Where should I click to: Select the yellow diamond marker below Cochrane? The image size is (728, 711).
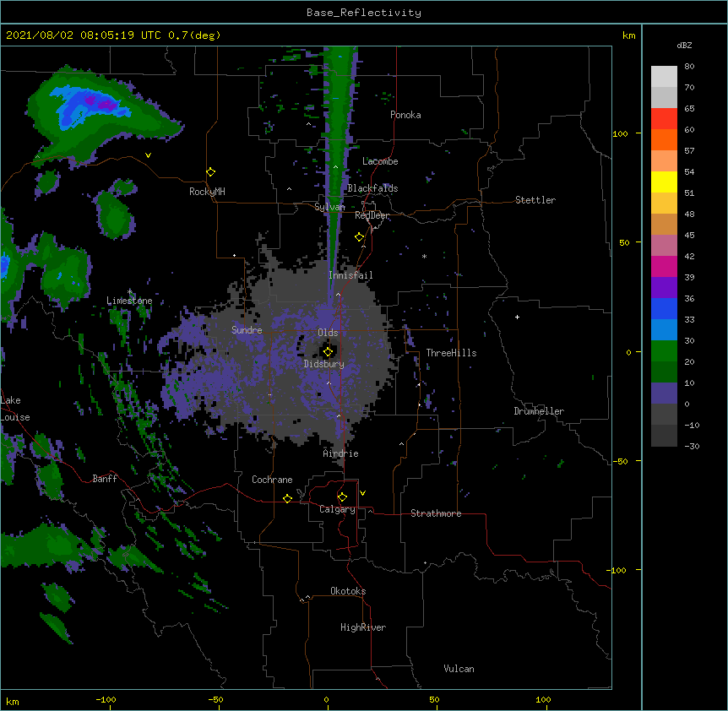point(287,498)
